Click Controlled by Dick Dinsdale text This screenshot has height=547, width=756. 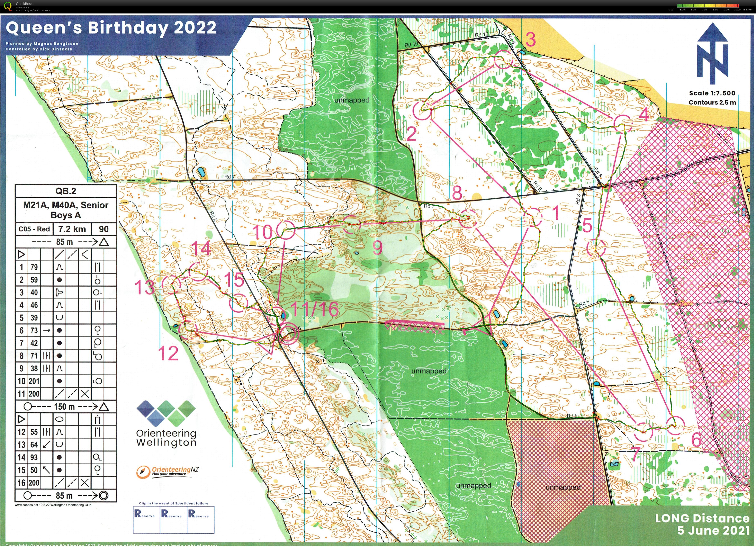point(39,49)
